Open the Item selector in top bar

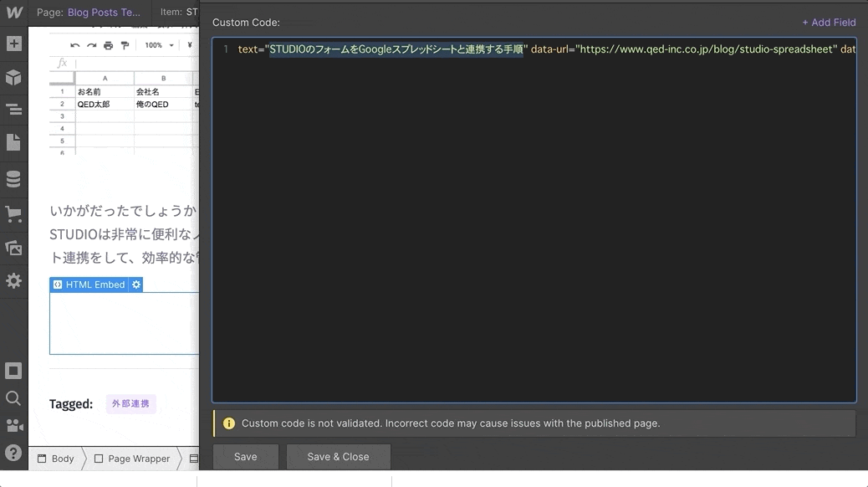(x=179, y=13)
